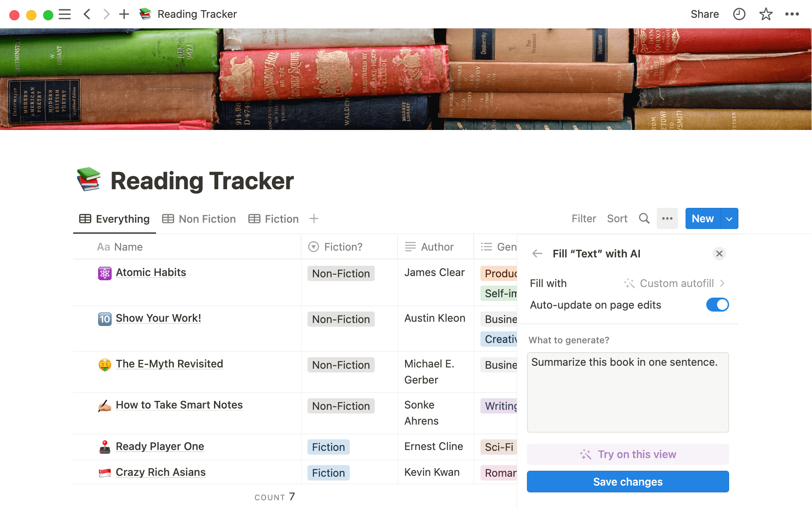Viewport: 812px width, 508px height.
Task: View page history via the clock icon
Action: pos(738,14)
